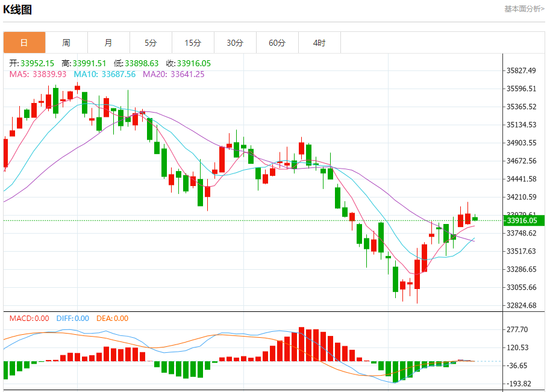Open the 基本面分析 link
Screen dimensions: 547x392
[x=524, y=9]
